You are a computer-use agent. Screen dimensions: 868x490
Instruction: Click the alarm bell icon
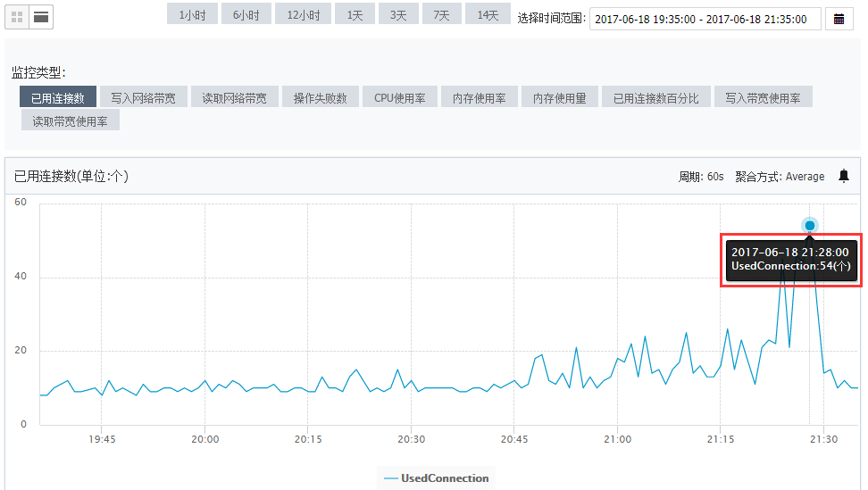click(844, 176)
